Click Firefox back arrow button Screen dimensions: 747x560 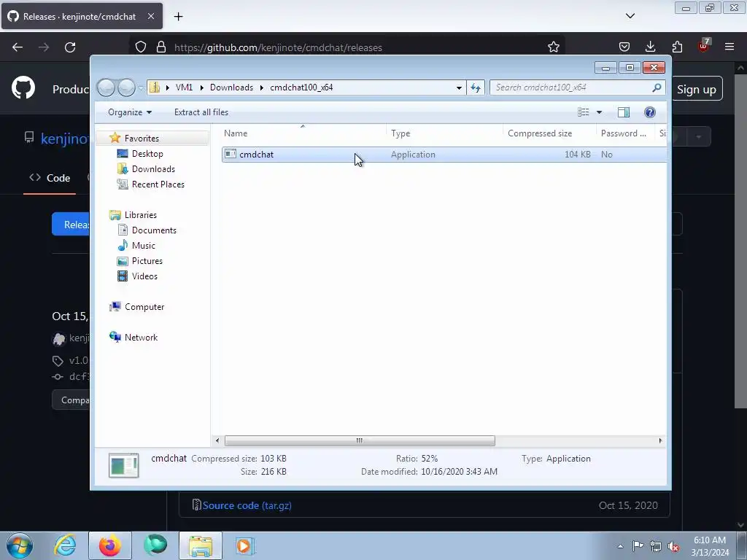click(18, 47)
